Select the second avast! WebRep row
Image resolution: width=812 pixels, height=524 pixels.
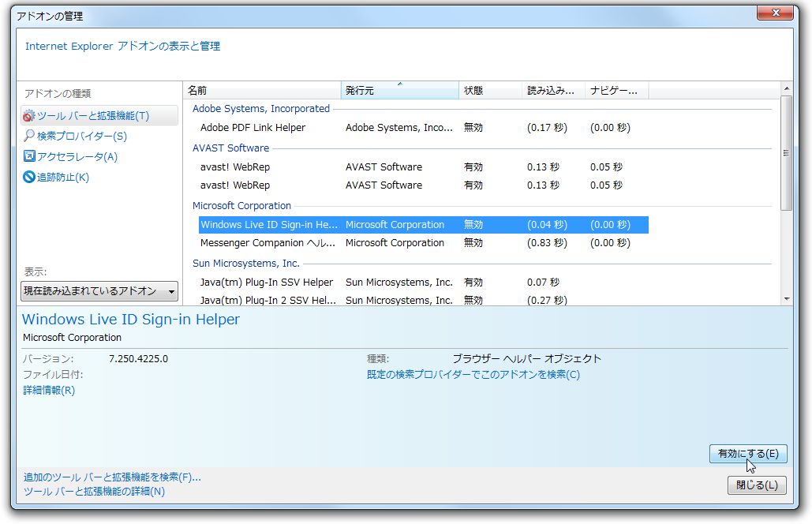tap(424, 185)
